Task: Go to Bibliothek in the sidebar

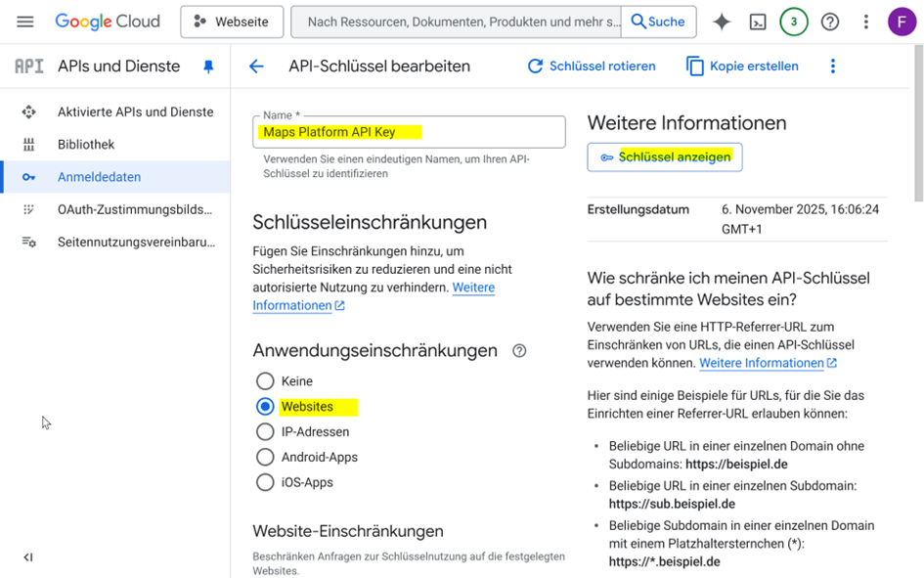Action: click(86, 145)
